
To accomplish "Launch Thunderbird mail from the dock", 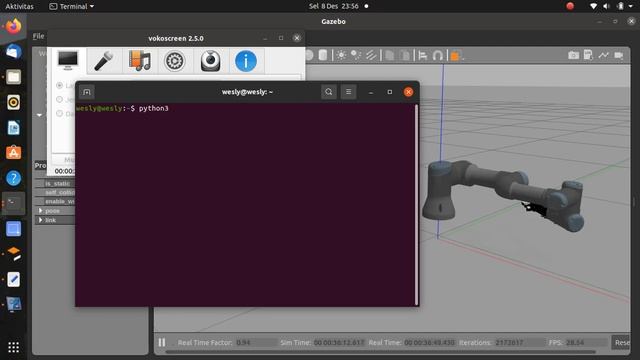I will pyautogui.click(x=13, y=51).
